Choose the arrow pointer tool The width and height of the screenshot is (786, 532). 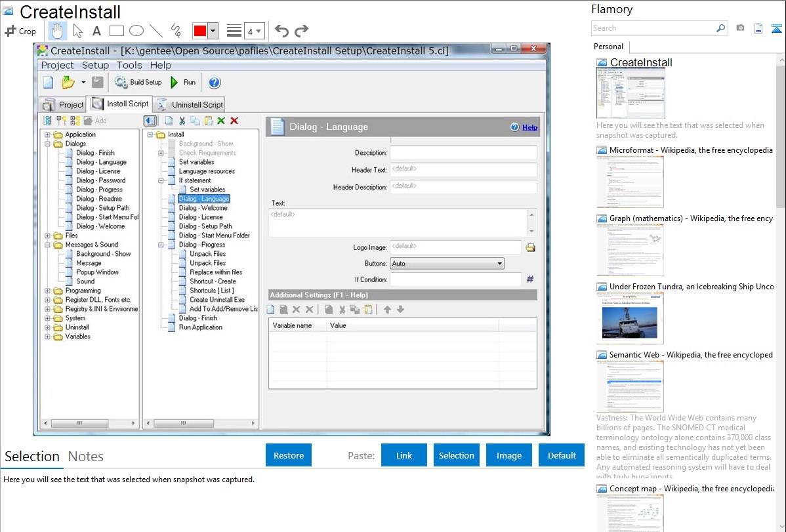[77, 31]
